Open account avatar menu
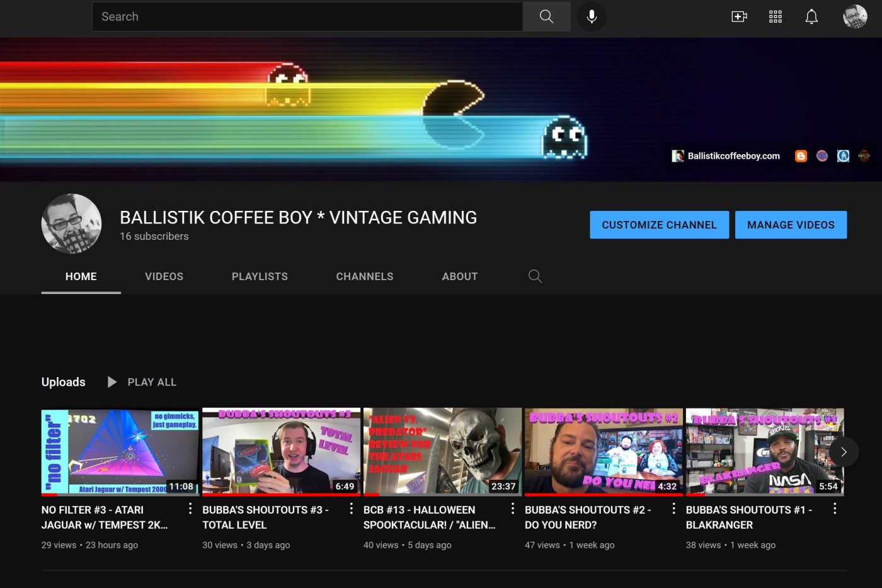882x588 pixels. tap(855, 16)
